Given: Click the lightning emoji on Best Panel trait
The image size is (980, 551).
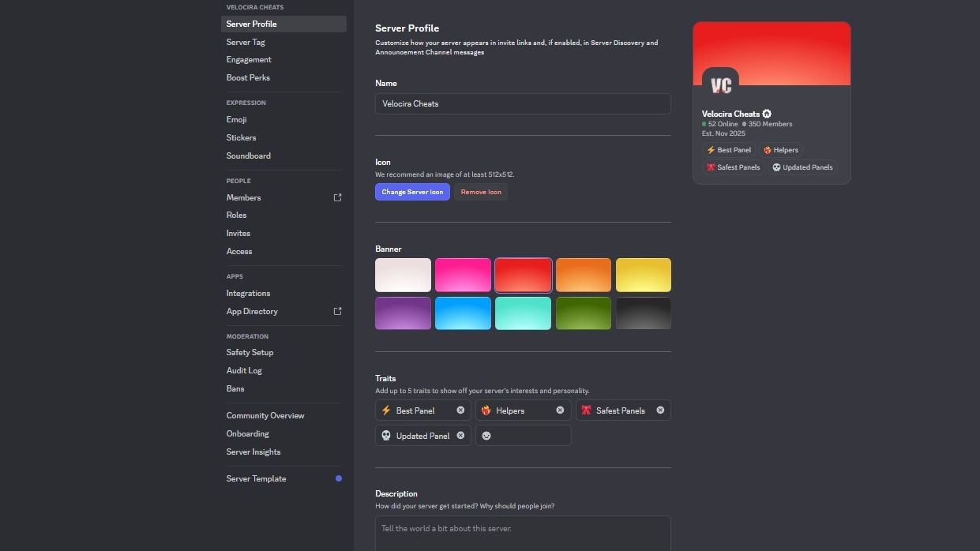Looking at the screenshot, I should click(x=386, y=410).
